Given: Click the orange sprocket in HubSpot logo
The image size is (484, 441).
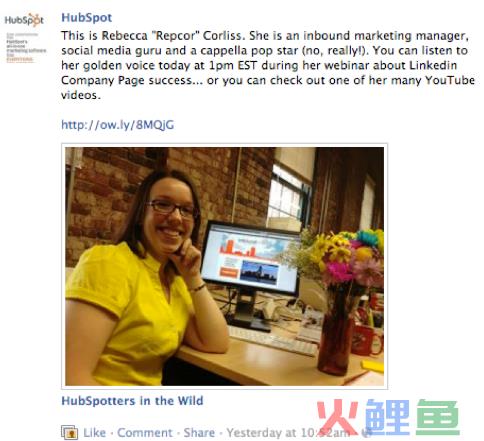Looking at the screenshot, I should click(x=34, y=20).
